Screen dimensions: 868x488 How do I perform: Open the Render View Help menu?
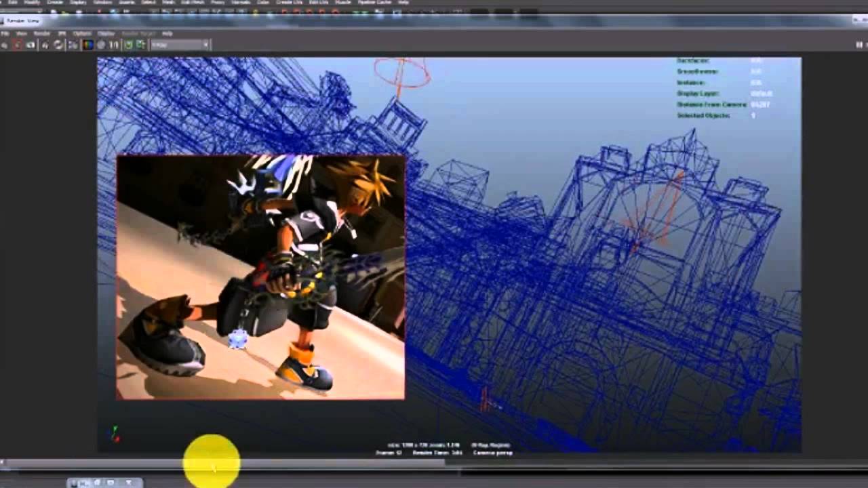(x=167, y=33)
